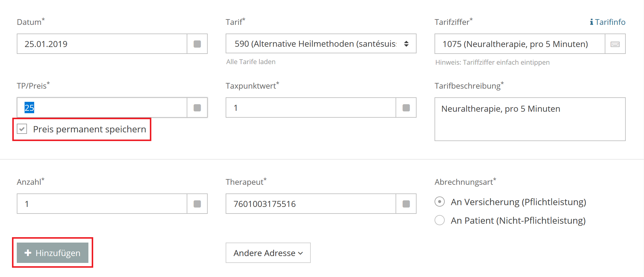Expand the Andere Adresse dropdown
The width and height of the screenshot is (644, 277).
point(268,253)
